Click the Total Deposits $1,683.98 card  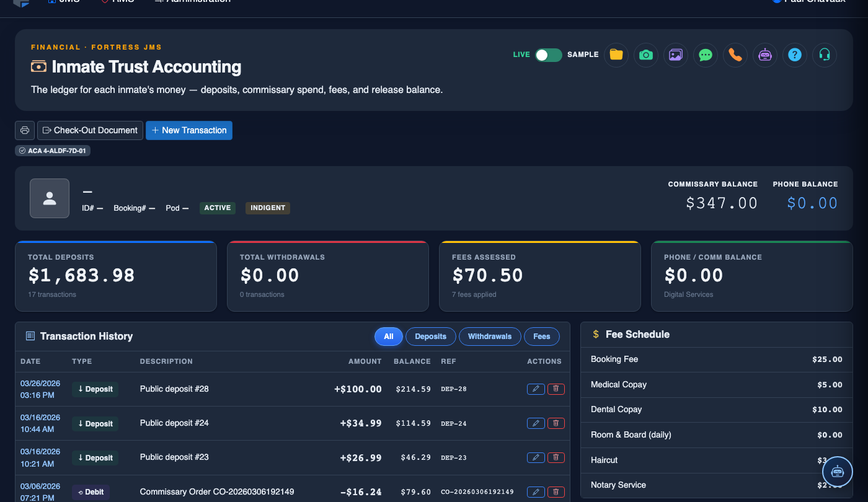tap(116, 276)
